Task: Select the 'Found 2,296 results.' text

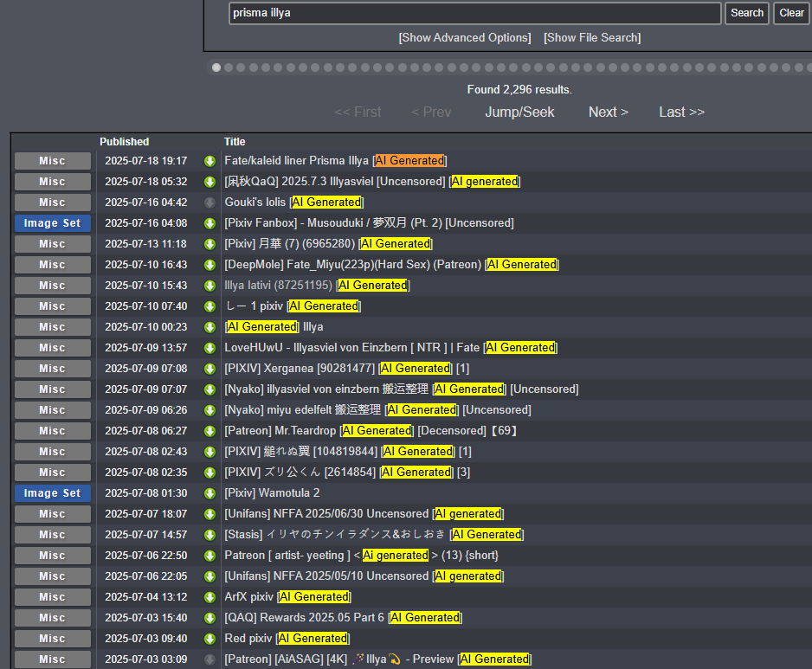Action: pyautogui.click(x=519, y=90)
